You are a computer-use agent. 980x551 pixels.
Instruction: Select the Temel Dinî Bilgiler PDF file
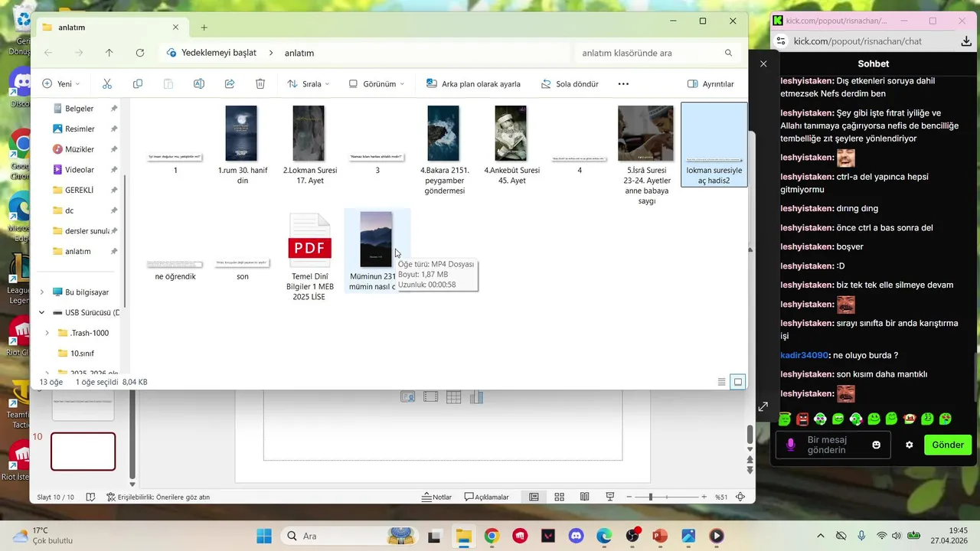pos(309,256)
